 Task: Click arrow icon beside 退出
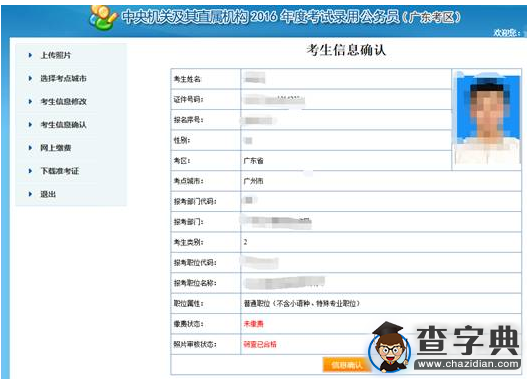coord(30,194)
